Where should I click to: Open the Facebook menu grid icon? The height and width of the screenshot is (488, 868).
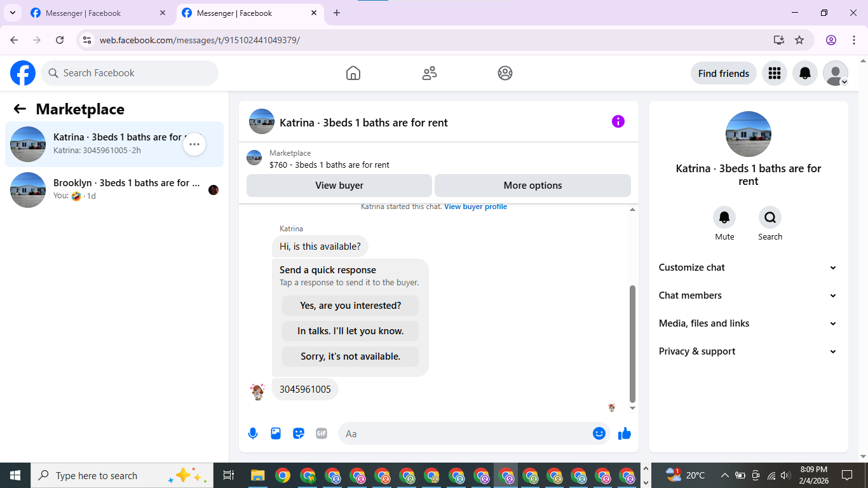coord(774,73)
